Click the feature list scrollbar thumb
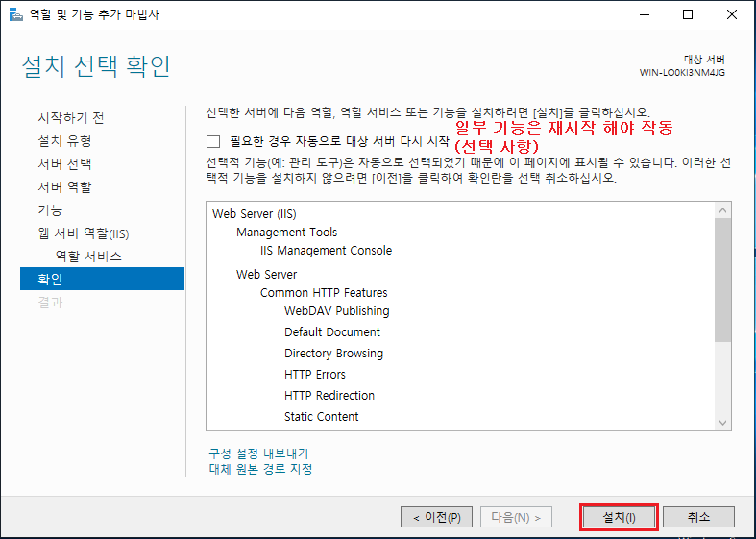The image size is (756, 539). (x=722, y=281)
